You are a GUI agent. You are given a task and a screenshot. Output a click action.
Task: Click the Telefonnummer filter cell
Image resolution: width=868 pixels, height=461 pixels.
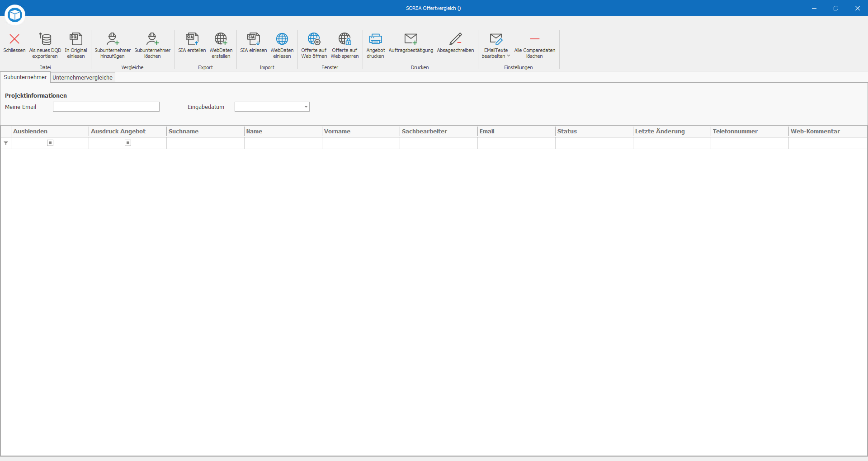(750, 143)
